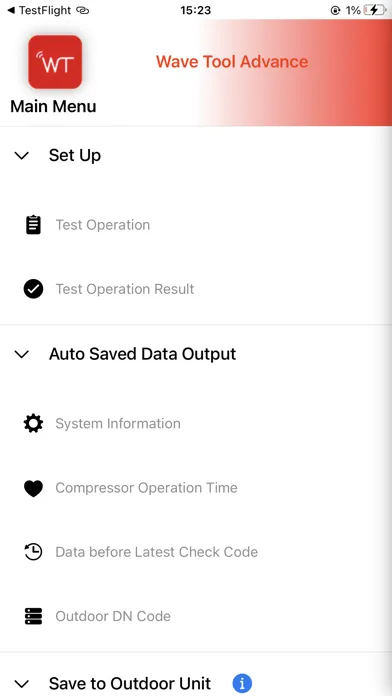The height and width of the screenshot is (696, 392).
Task: Toggle the Save to Outdoor Unit chevron
Action: click(22, 684)
